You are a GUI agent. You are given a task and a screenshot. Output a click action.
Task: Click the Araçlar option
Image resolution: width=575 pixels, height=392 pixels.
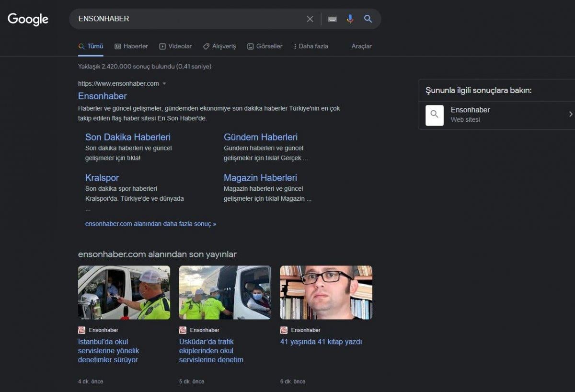click(361, 46)
